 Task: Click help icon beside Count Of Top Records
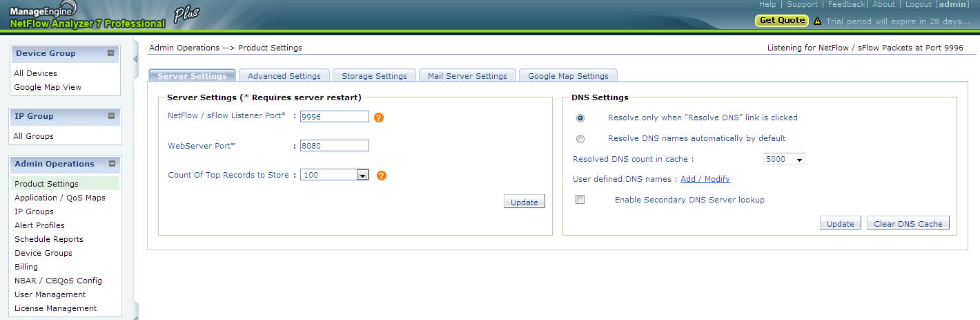pos(382,176)
